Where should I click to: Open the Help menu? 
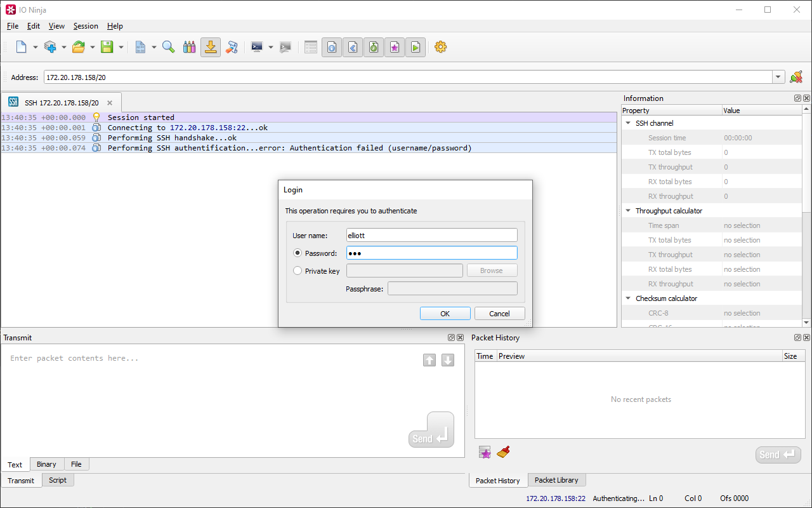[x=115, y=26]
